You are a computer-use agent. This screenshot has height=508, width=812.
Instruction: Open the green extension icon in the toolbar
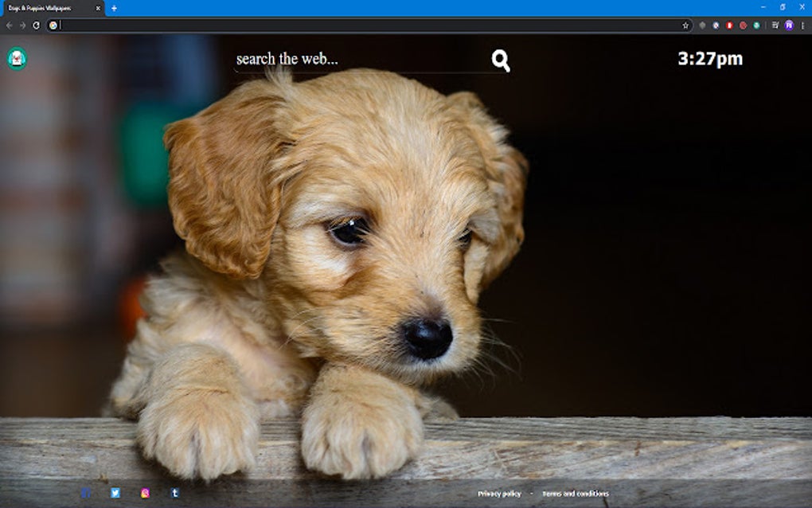click(756, 25)
